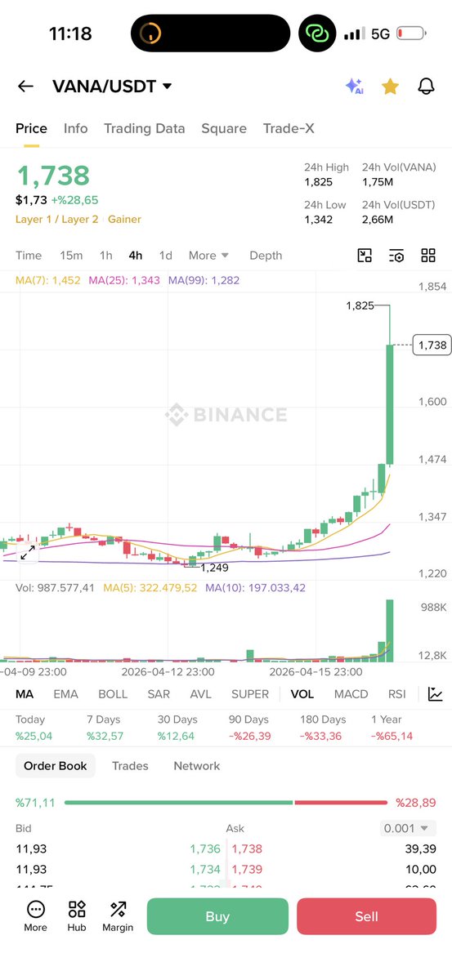
Task: Open price alert bell icon
Action: click(426, 86)
